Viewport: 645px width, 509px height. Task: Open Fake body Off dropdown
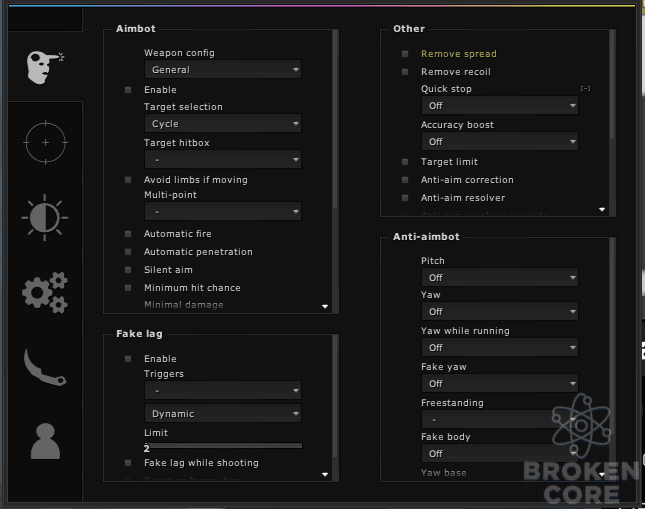500,453
